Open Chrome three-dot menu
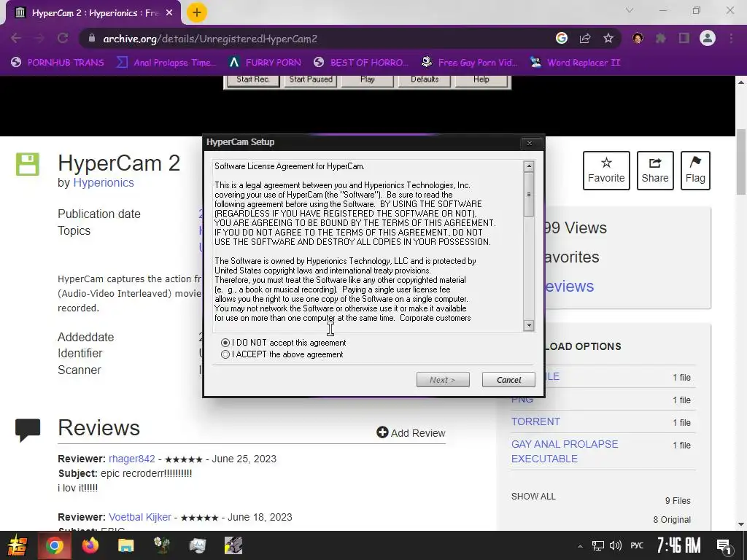747x560 pixels. click(731, 39)
